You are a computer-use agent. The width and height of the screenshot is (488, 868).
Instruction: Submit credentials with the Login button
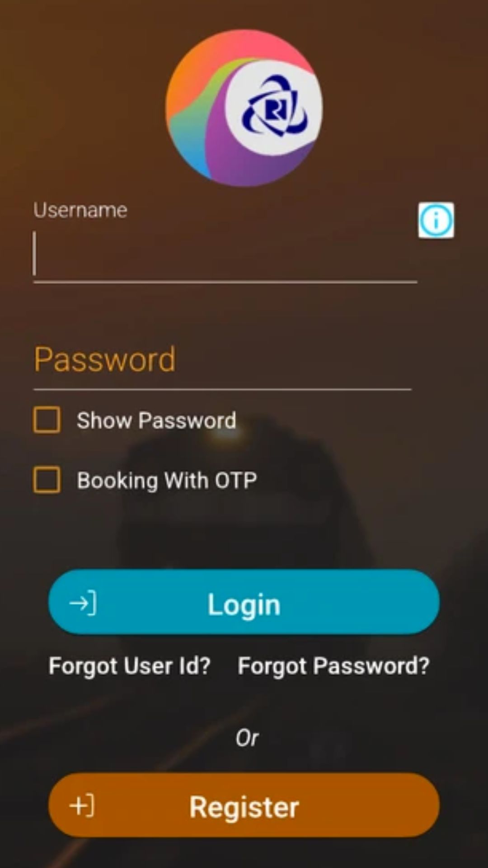click(x=244, y=602)
